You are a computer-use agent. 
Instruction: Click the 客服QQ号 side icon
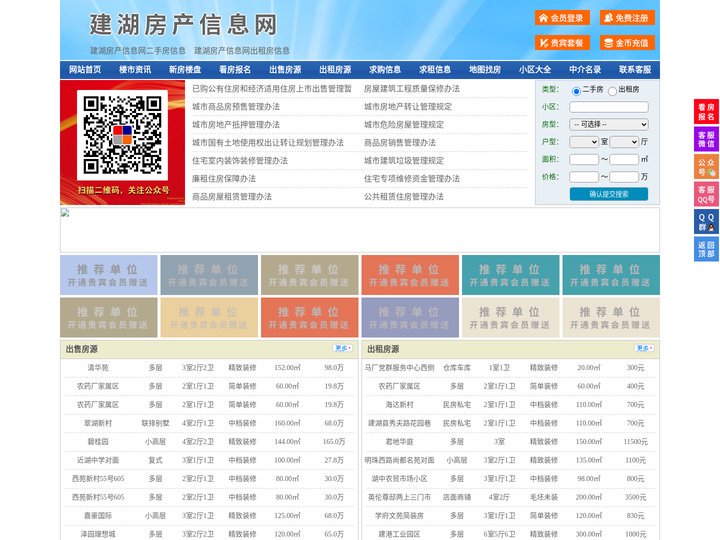[706, 194]
